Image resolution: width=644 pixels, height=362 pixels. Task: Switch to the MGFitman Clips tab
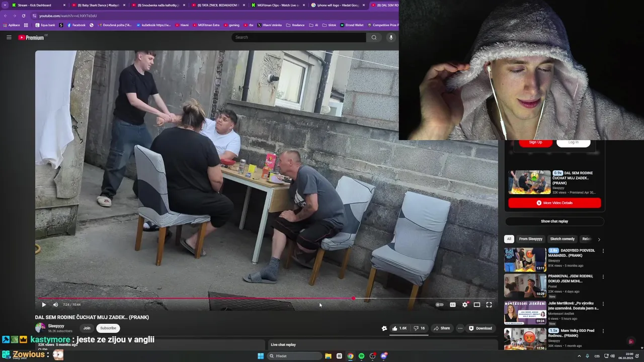click(278, 5)
